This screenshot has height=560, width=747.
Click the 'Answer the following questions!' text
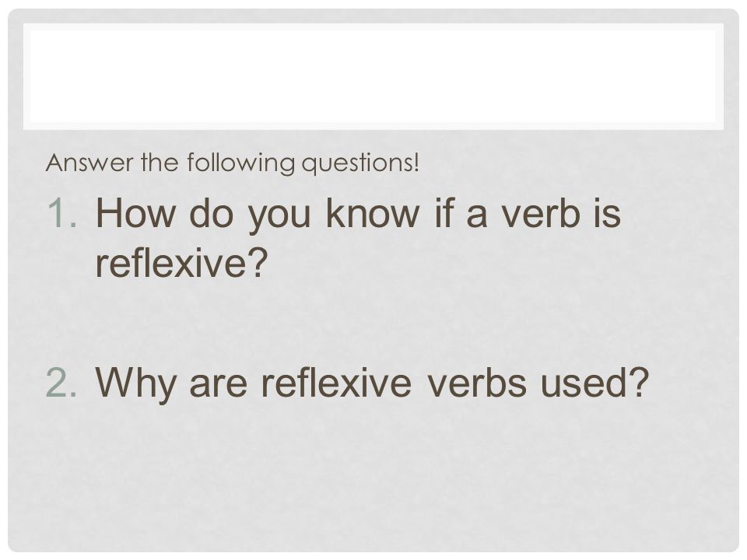point(233,163)
